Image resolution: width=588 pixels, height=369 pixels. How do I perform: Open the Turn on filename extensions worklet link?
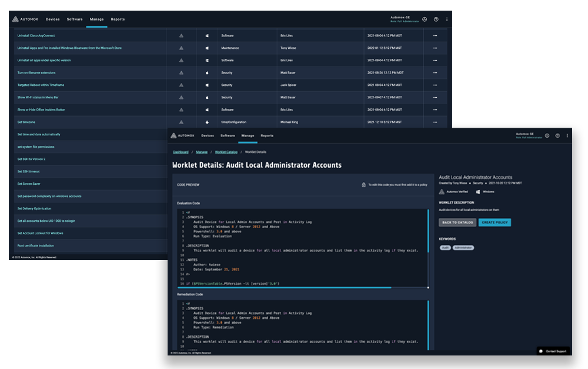(x=36, y=73)
